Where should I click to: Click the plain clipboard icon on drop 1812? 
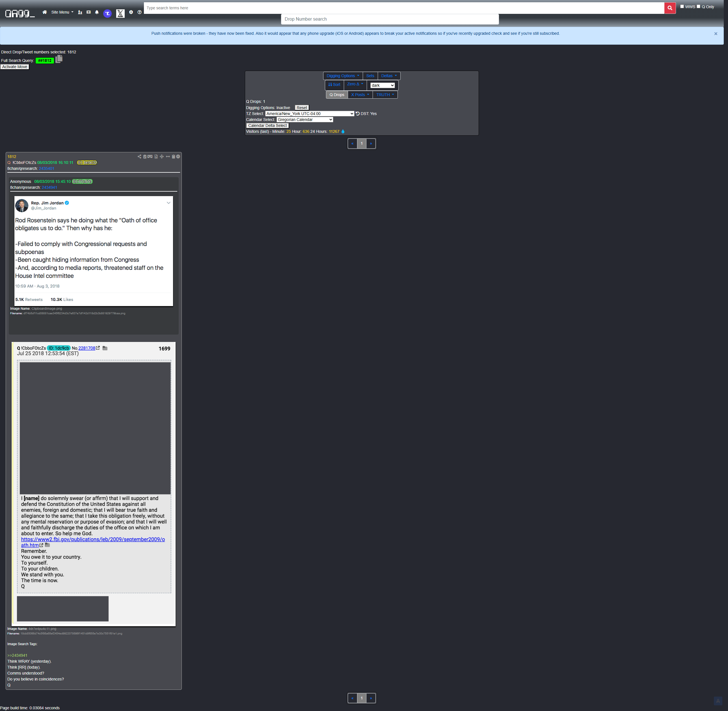click(x=173, y=157)
